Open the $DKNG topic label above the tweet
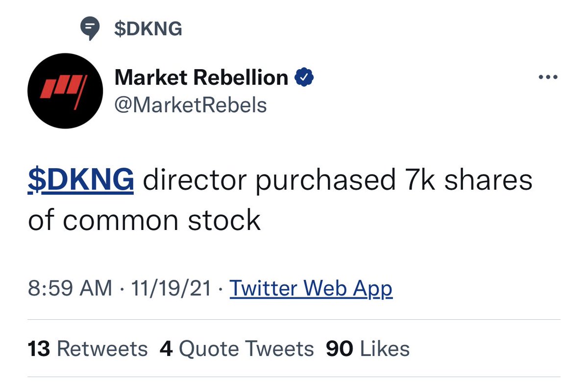Screen dimensions: 588x383 147,29
